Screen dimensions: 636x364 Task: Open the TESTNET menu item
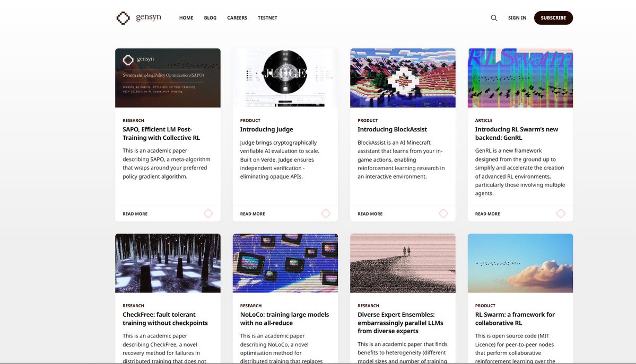point(267,18)
